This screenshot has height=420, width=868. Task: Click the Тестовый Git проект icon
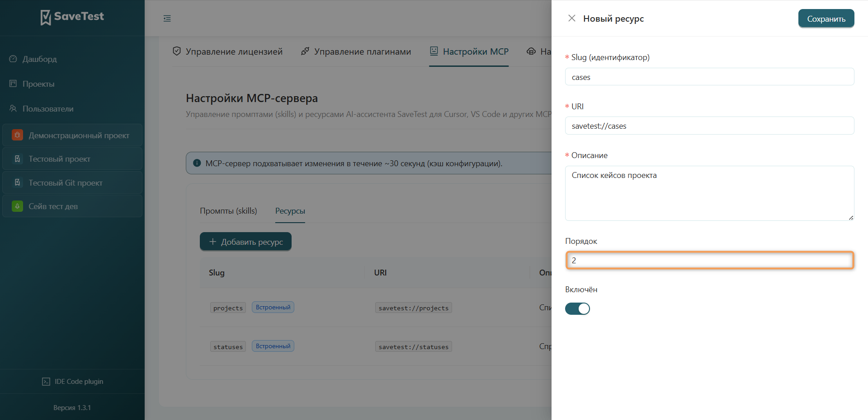(x=17, y=182)
